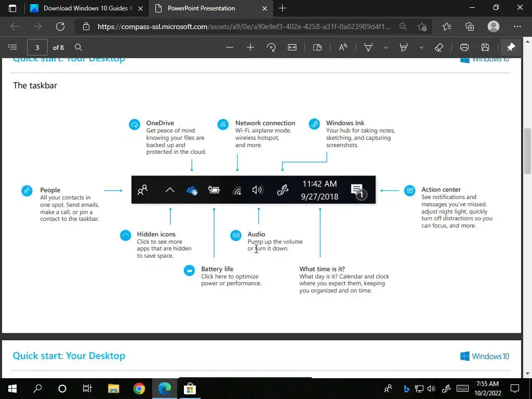Go back to previous page
The image size is (532, 399).
coord(15,26)
